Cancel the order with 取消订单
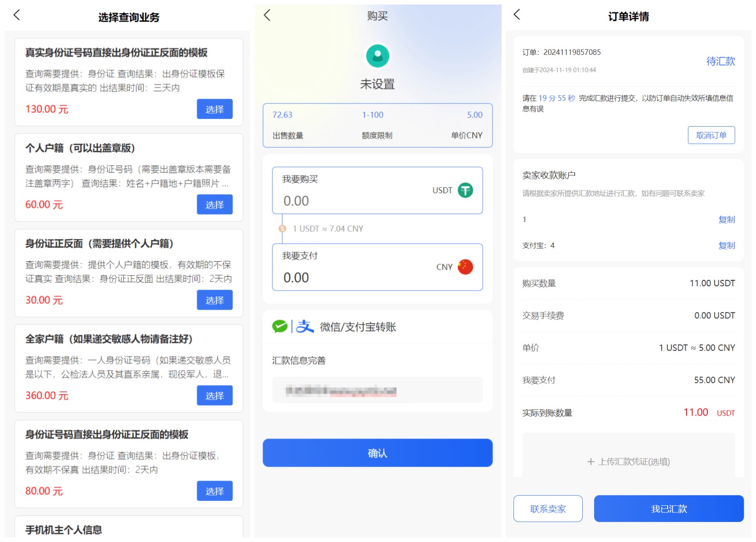The height and width of the screenshot is (542, 756). pyautogui.click(x=711, y=135)
